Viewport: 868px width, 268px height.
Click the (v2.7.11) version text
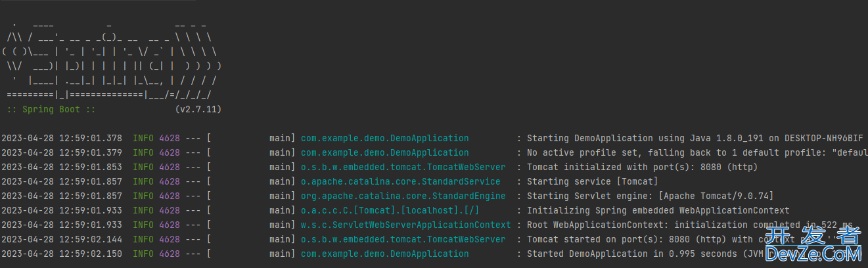point(198,109)
